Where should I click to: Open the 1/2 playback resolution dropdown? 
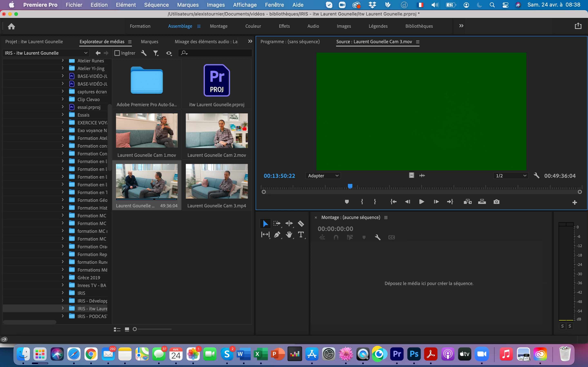point(511,176)
